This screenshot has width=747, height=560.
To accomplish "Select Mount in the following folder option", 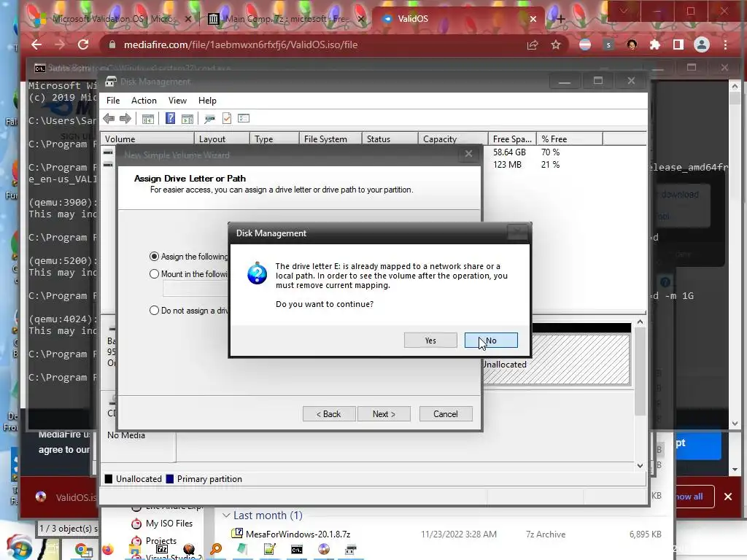I will [x=154, y=274].
